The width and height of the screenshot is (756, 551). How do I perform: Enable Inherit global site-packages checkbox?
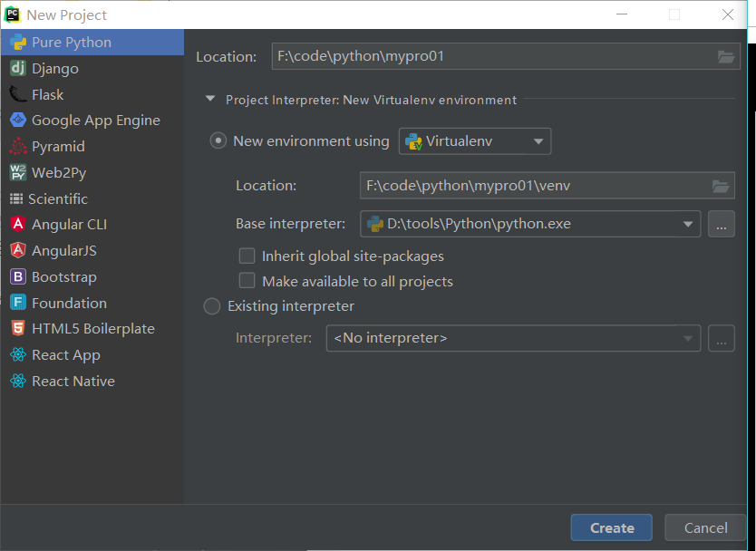[x=247, y=256]
